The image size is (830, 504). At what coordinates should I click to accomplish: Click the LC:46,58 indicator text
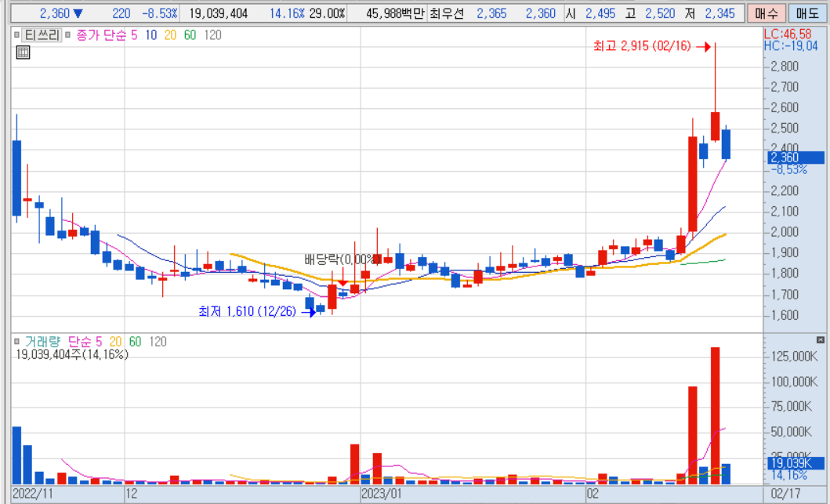[x=788, y=35]
